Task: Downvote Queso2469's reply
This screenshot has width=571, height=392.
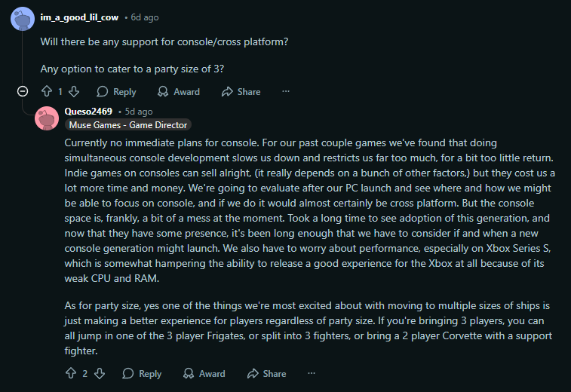Action: click(x=99, y=373)
